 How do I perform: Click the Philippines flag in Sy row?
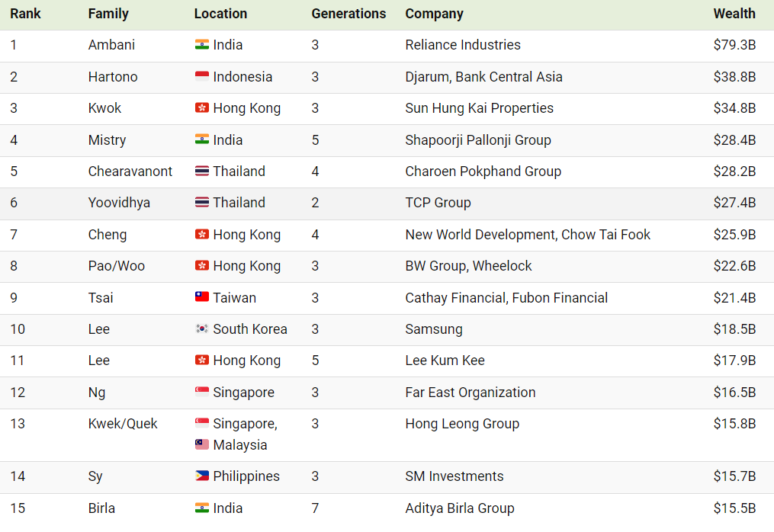[x=202, y=476]
